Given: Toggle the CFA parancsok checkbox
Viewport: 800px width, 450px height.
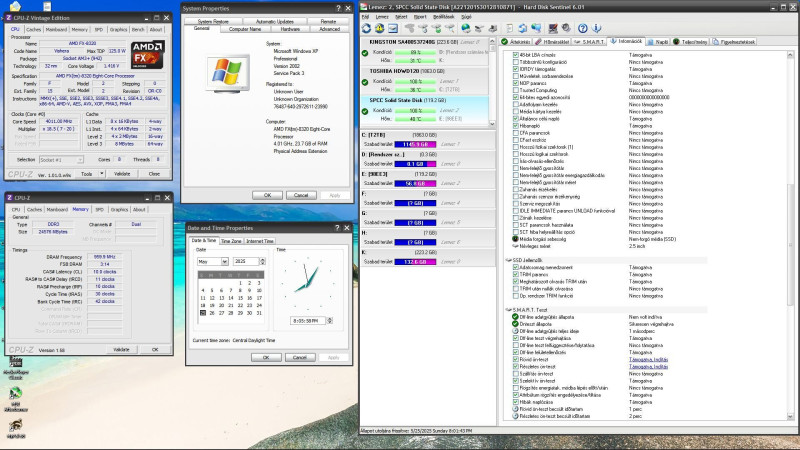Looking at the screenshot, I should 515,133.
